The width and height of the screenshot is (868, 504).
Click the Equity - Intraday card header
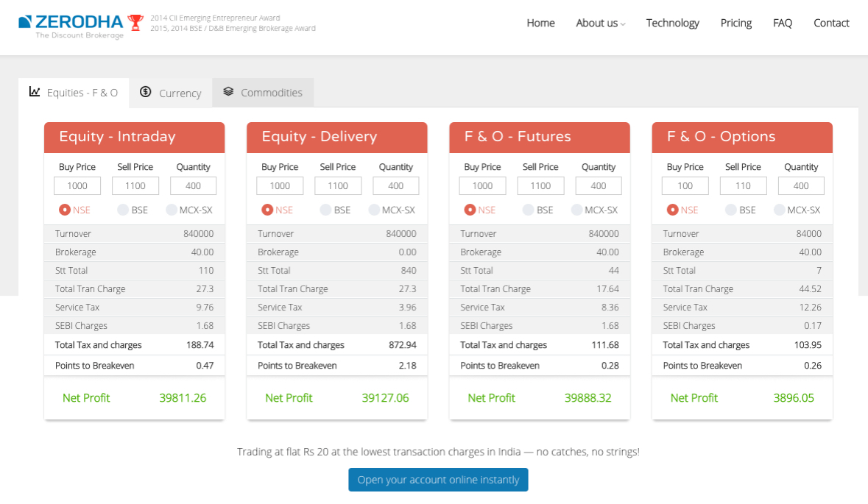[x=135, y=137]
